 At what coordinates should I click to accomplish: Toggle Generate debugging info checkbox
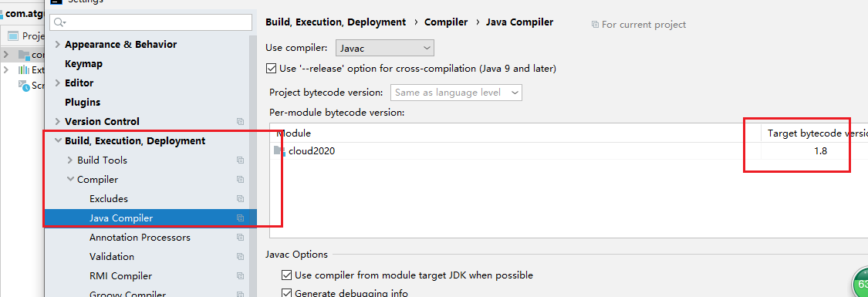(x=287, y=293)
